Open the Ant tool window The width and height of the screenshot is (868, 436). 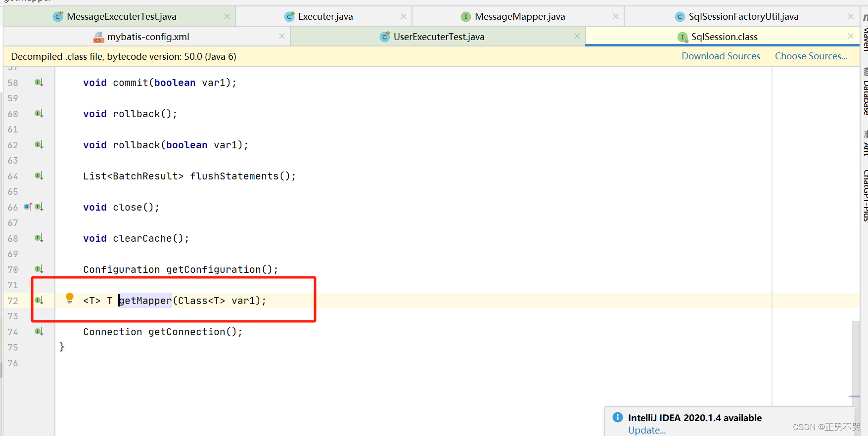pos(865,143)
